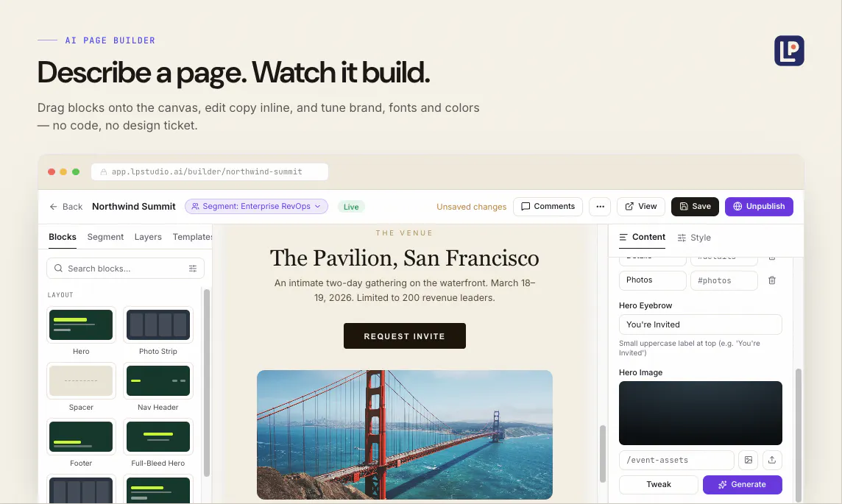This screenshot has width=842, height=504.
Task: Click the LP Studio logo icon
Action: 789,51
